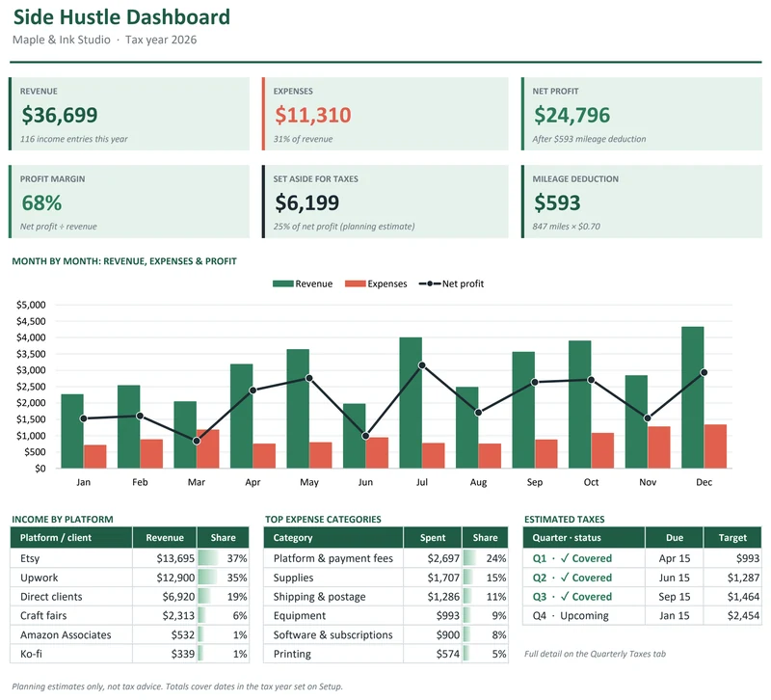Click the June net profit data point

365,436
